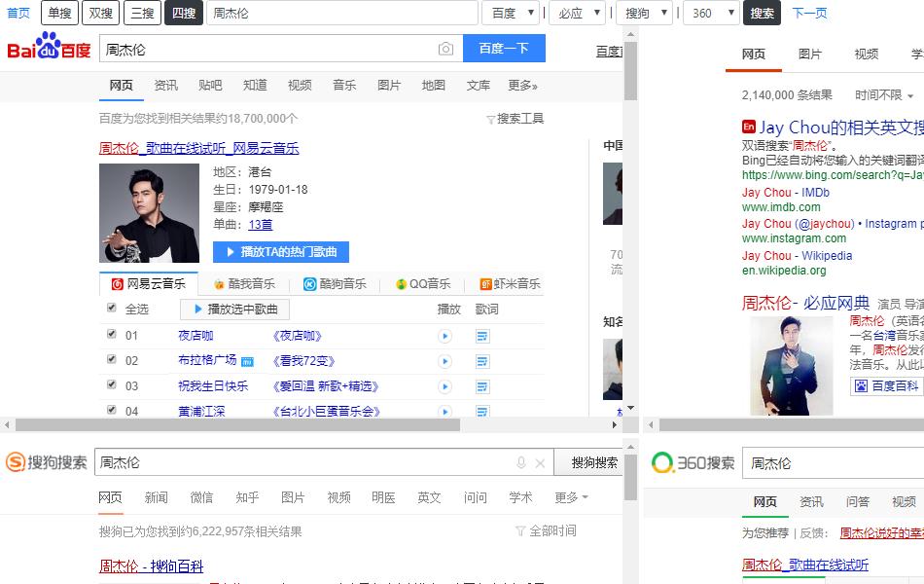
Task: Open 周杰伦 - 搜狗百科 result
Action: (151, 566)
